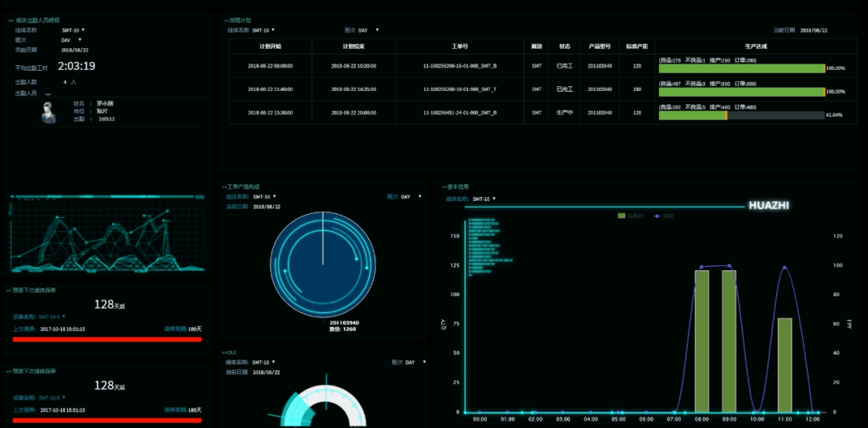Click the 生产中 status in third row
Image resolution: width=868 pixels, height=428 pixels.
pyautogui.click(x=564, y=113)
